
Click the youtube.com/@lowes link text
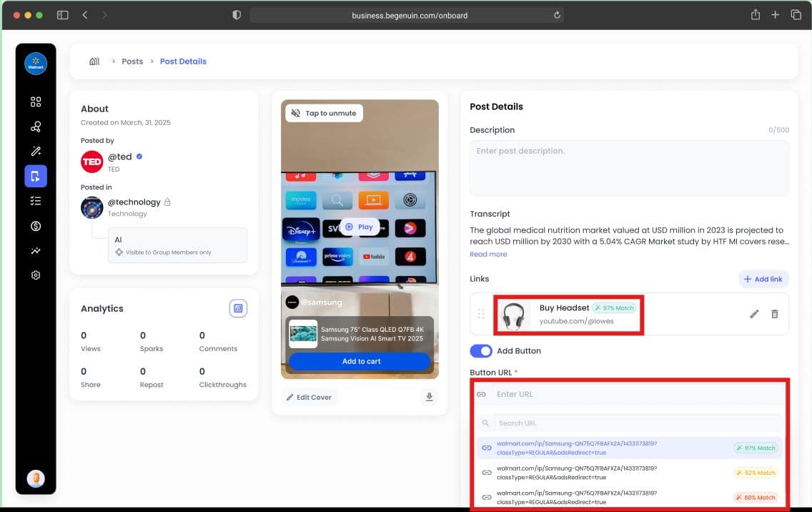tap(576, 321)
